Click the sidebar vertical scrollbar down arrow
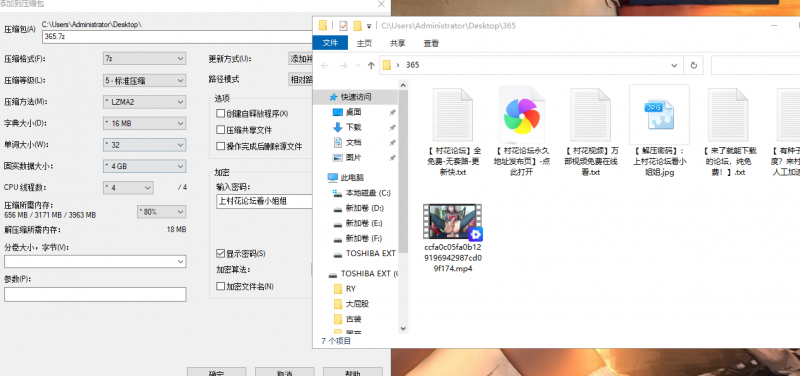This screenshot has height=376, width=800. pyautogui.click(x=403, y=329)
